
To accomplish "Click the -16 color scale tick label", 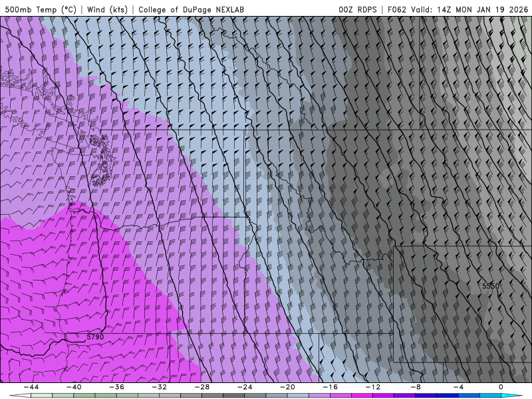I will pyautogui.click(x=330, y=387).
